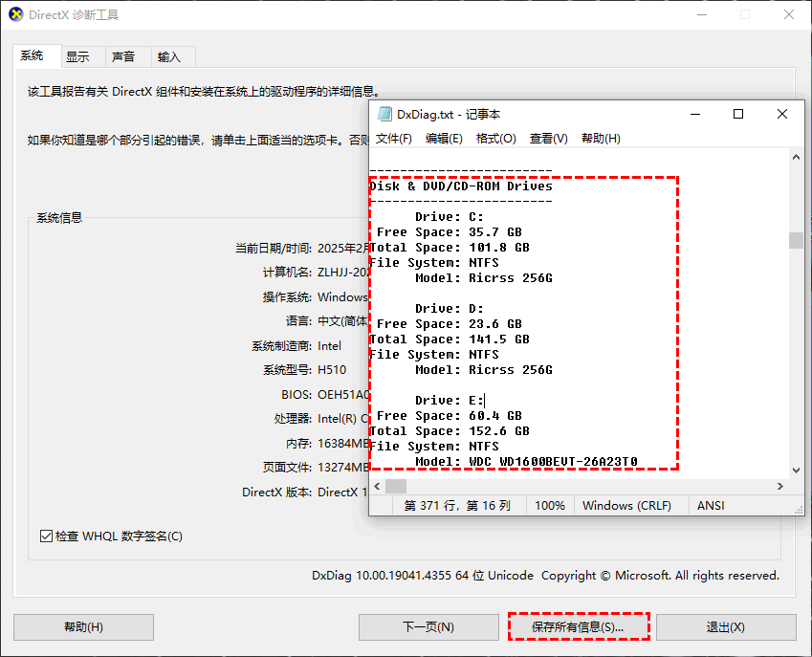Click the 'Drive: C:' line in Notepad
This screenshot has height=657, width=812.
coord(449,217)
